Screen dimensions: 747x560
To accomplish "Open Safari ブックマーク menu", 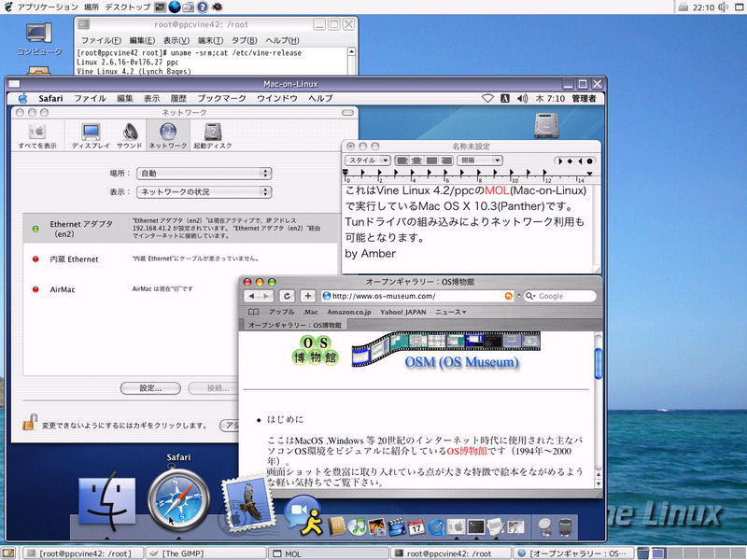I will [x=221, y=99].
